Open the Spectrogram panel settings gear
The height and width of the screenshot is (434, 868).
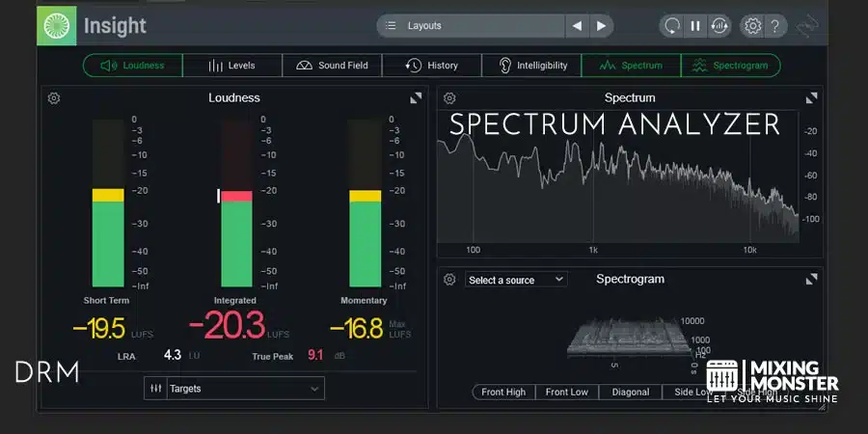click(449, 280)
